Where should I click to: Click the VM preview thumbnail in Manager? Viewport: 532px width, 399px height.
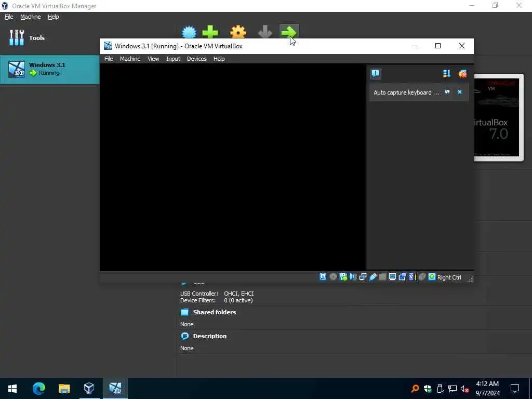pyautogui.click(x=499, y=117)
